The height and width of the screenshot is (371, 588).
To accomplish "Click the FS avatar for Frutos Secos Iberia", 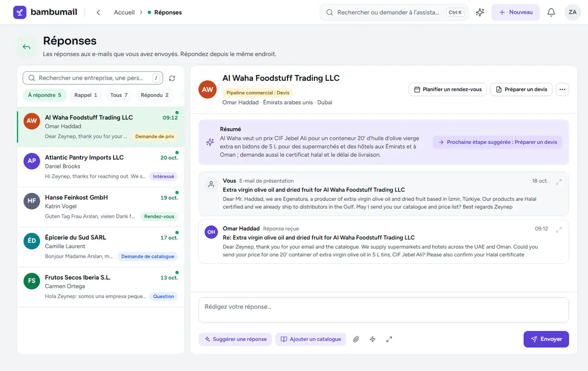I will (x=32, y=281).
